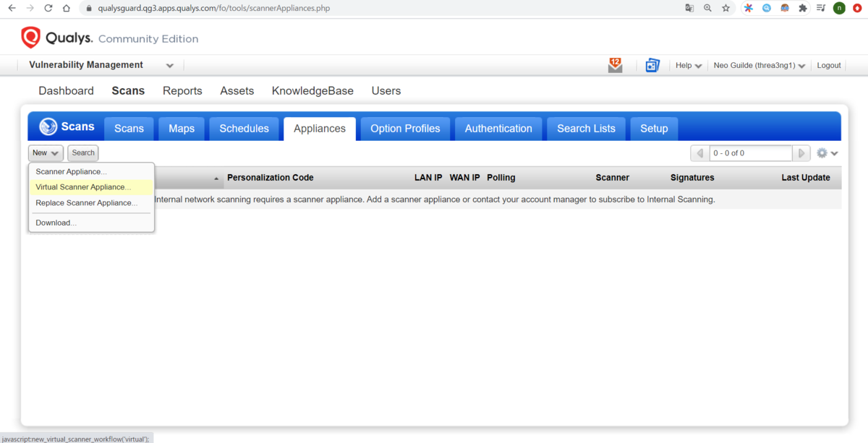The height and width of the screenshot is (443, 868).
Task: Click the red circular extension icon at far right
Action: point(857,9)
